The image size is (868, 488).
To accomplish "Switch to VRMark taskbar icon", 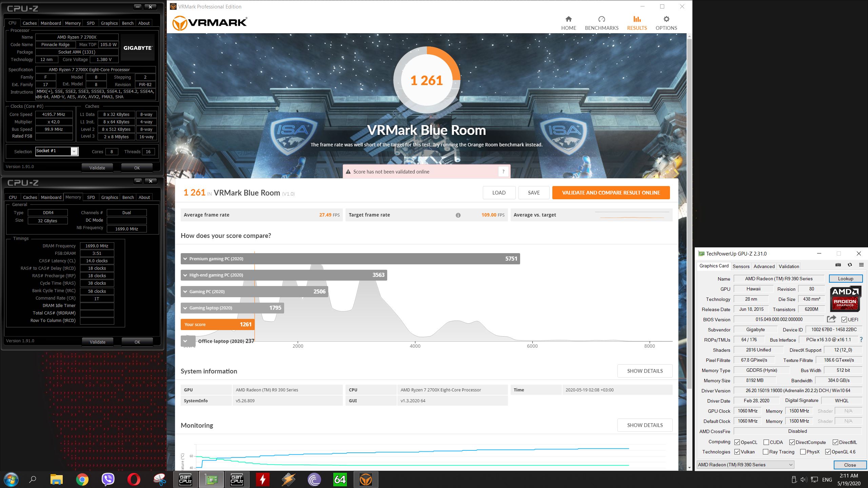I will point(366,480).
